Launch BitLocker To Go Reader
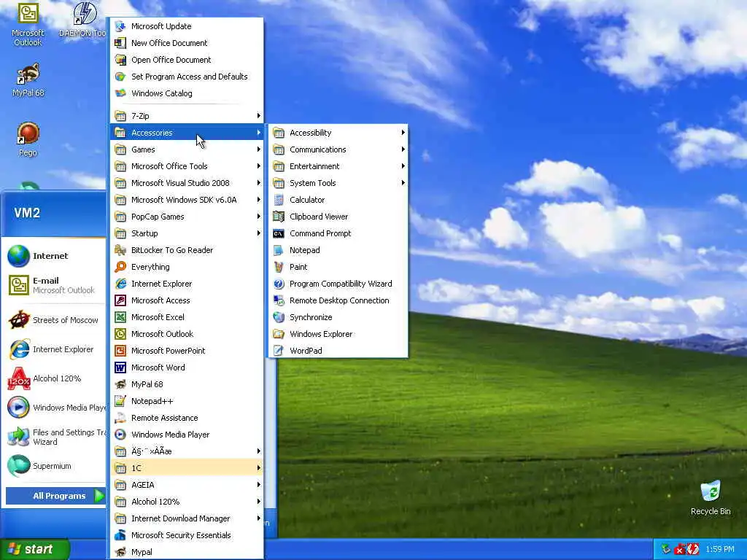 pyautogui.click(x=187, y=250)
